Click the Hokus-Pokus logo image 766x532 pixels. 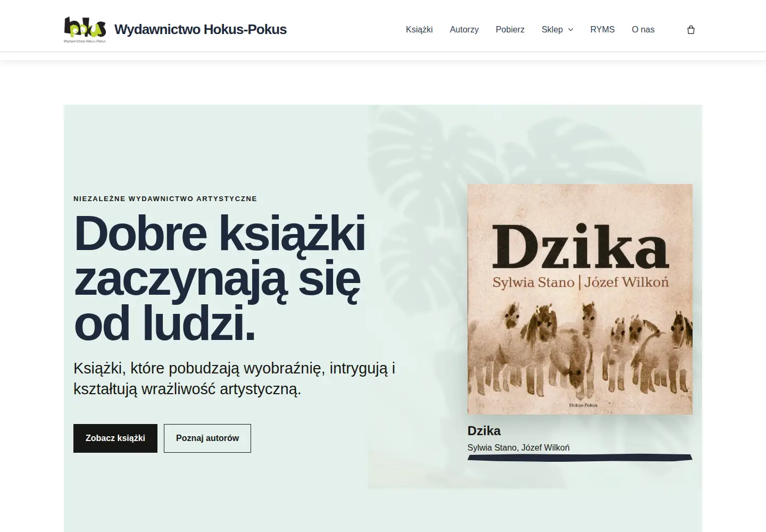click(x=85, y=30)
